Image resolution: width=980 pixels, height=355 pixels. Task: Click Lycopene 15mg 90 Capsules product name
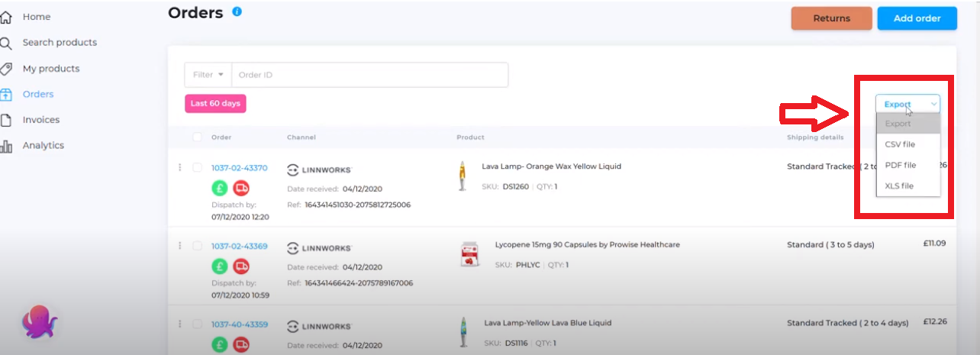pos(587,245)
